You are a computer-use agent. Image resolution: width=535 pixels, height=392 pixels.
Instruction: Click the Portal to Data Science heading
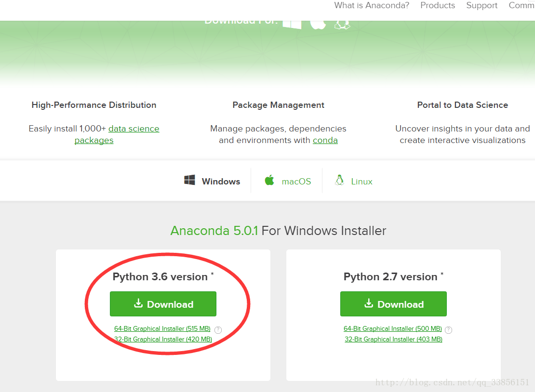tap(463, 105)
